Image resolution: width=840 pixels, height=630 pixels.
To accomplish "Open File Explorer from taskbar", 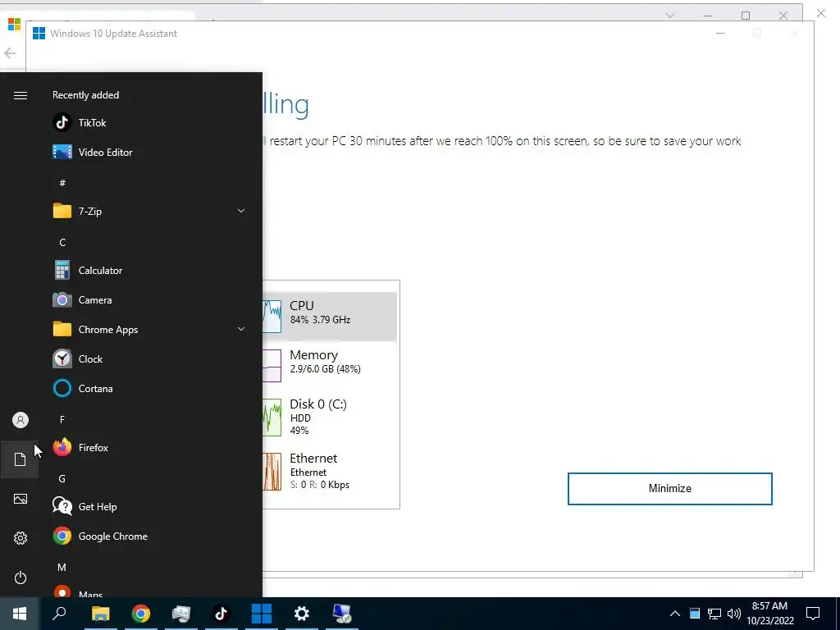I will 100,614.
